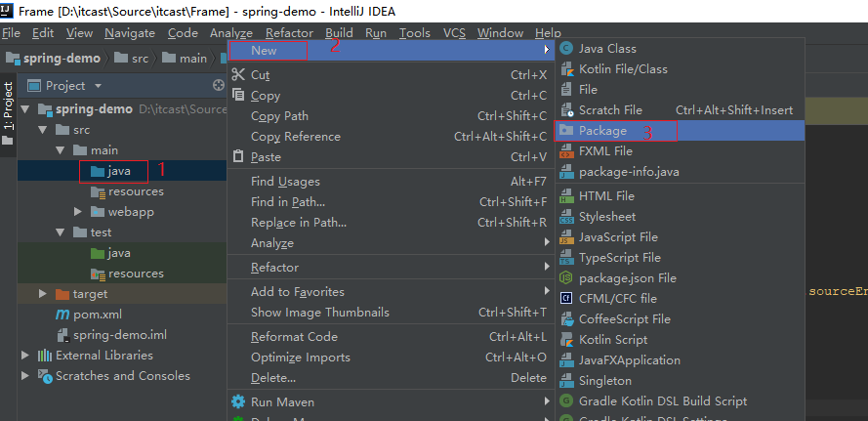Click the Java Class icon in submenu
Viewport: 868px width, 421px height.
coord(566,49)
